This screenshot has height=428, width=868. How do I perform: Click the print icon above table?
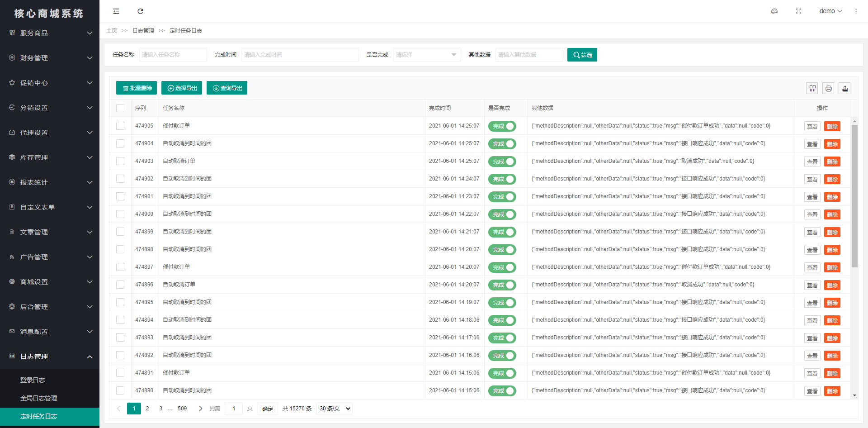point(828,88)
